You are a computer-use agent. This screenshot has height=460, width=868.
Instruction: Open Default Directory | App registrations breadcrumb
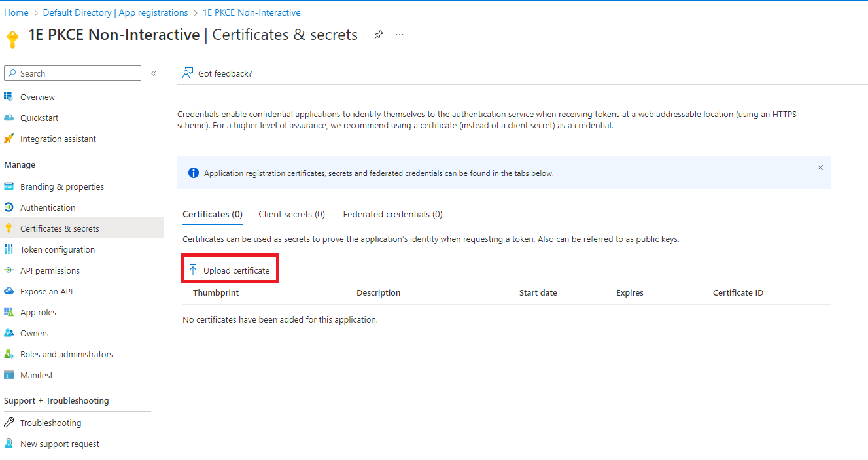(x=116, y=12)
